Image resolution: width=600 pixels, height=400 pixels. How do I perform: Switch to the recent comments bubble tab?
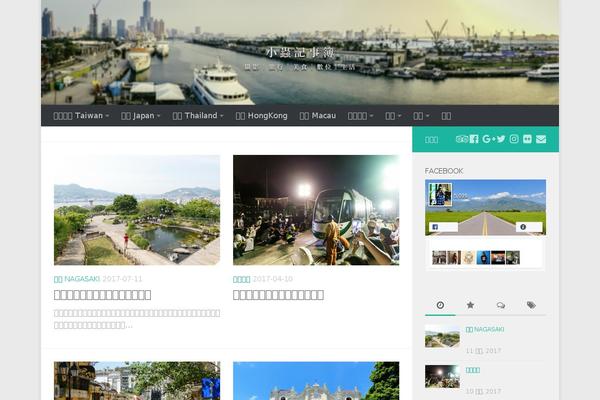501,305
